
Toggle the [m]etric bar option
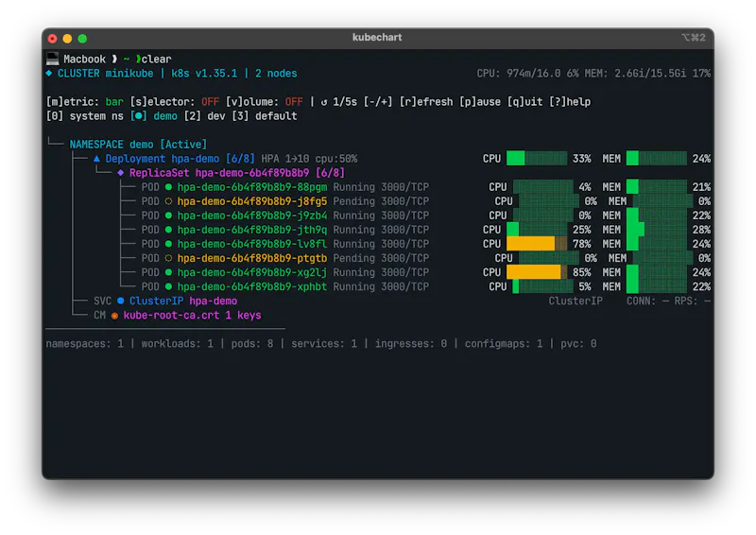click(x=85, y=102)
